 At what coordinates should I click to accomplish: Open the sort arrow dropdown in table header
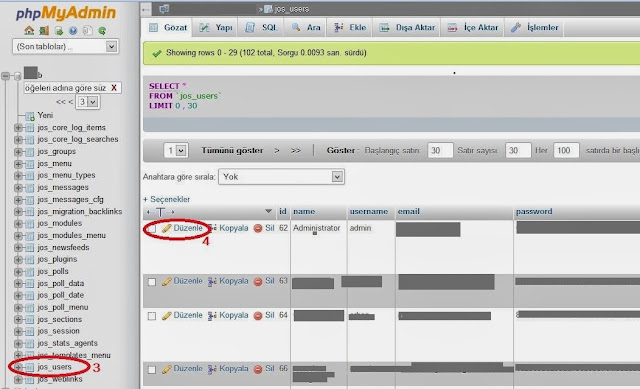(x=268, y=211)
